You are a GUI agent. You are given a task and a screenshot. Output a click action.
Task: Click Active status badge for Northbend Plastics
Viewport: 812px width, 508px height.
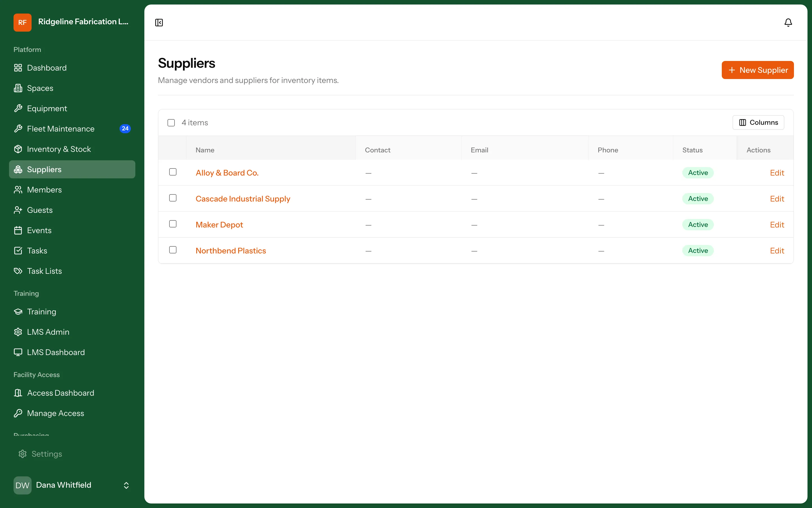(x=698, y=251)
